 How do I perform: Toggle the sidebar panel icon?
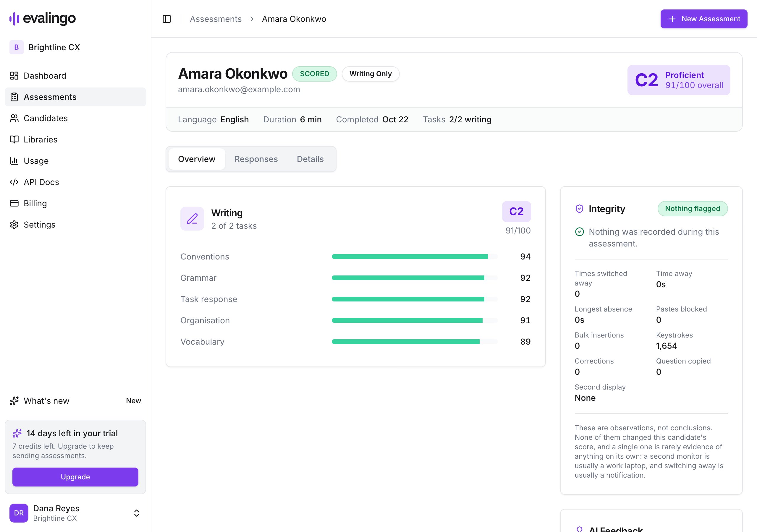tap(167, 19)
